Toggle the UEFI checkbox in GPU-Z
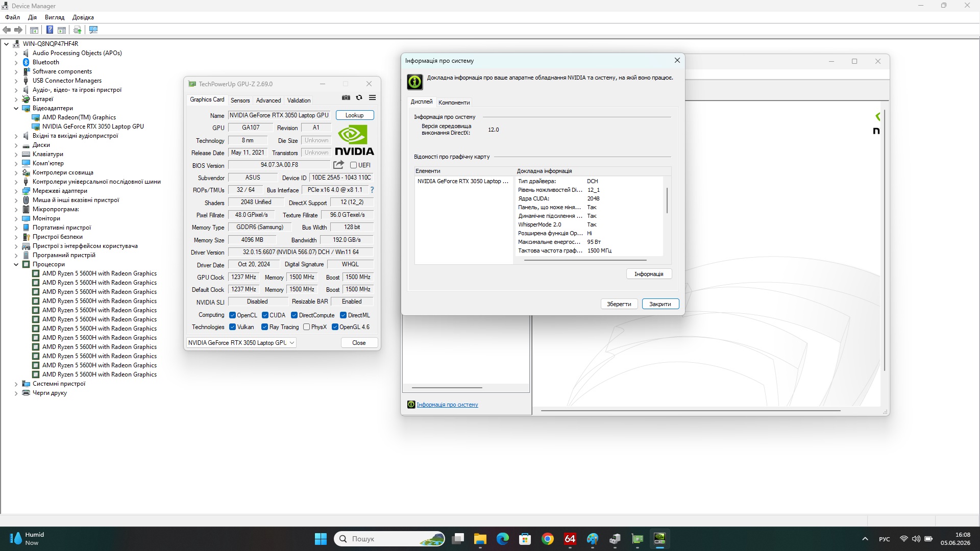 click(x=353, y=165)
